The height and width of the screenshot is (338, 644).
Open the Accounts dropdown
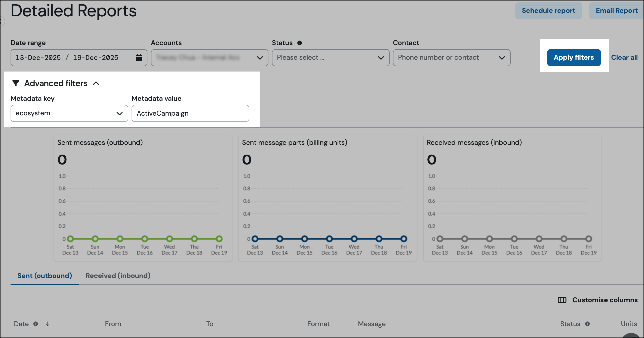(x=210, y=58)
